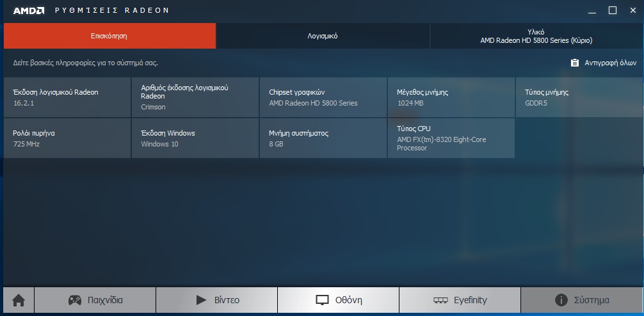Select the Τύπος CPU AMD FX-8320 tile

click(x=451, y=138)
